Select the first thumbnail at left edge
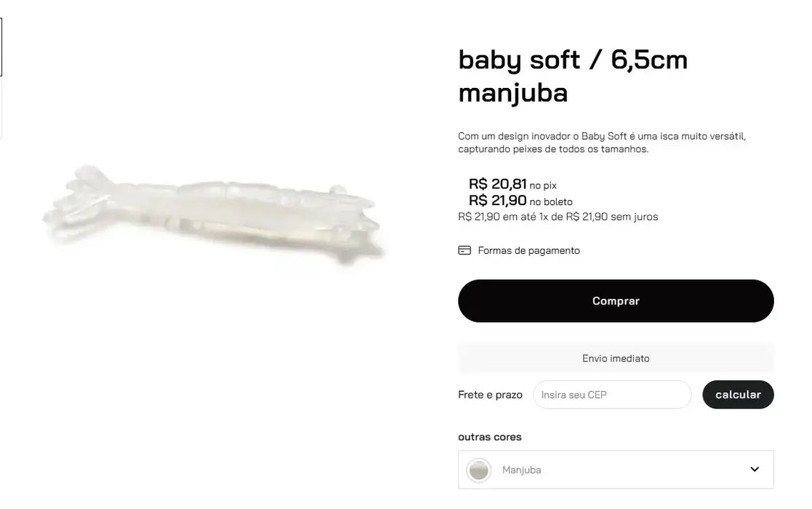Viewport: 812px width, 509px height. (1, 47)
